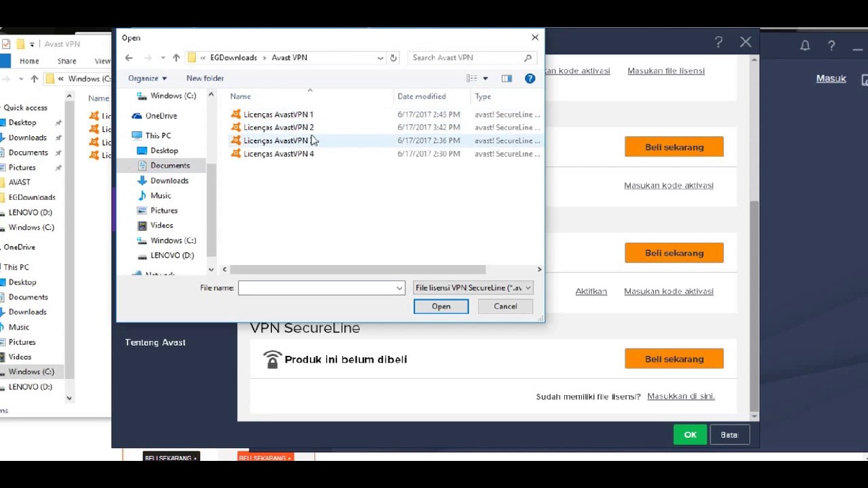Go back in the Open dialog
Viewport: 868px width, 488px height.
pos(129,58)
